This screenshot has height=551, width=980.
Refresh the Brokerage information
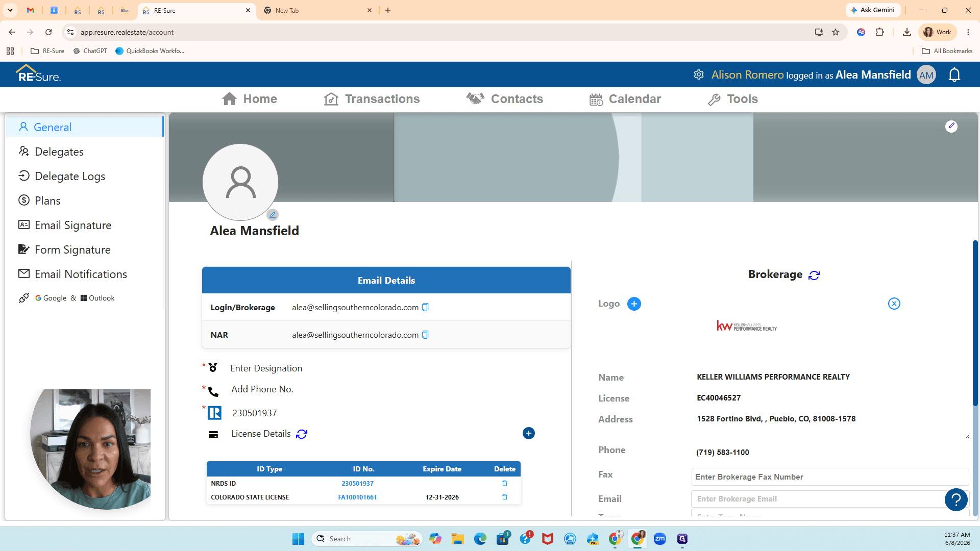[x=814, y=275]
